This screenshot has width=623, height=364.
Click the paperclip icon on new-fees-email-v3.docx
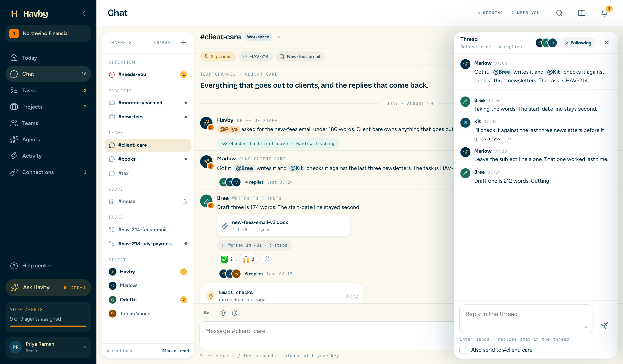point(225,226)
